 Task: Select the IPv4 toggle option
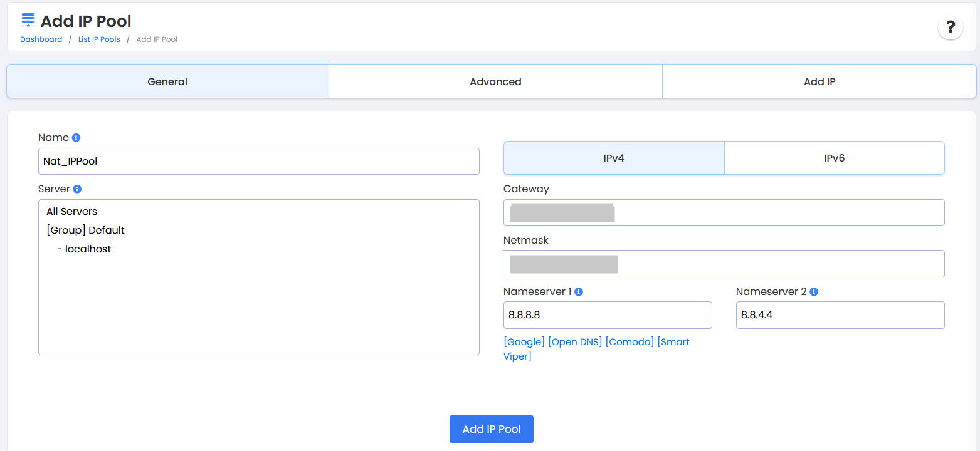[614, 158]
